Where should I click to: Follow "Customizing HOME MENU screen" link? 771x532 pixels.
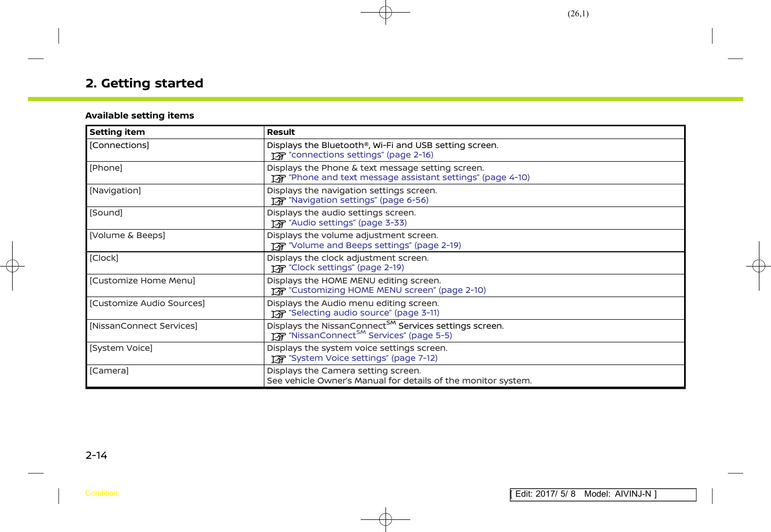click(x=388, y=290)
